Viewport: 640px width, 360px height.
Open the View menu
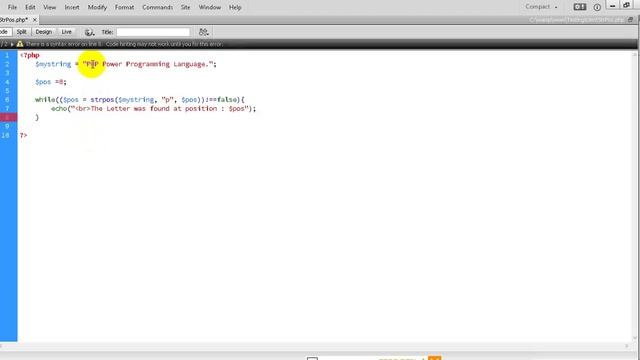50,7
